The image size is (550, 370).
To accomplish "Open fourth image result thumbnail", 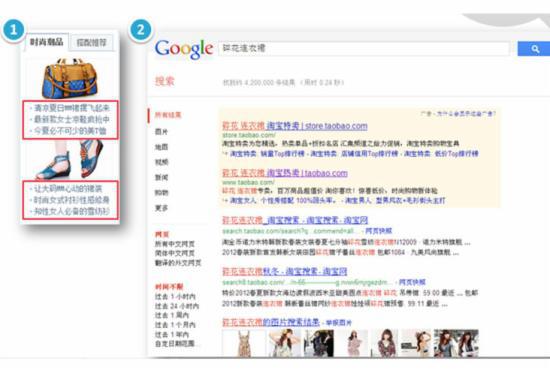I will coord(353,343).
